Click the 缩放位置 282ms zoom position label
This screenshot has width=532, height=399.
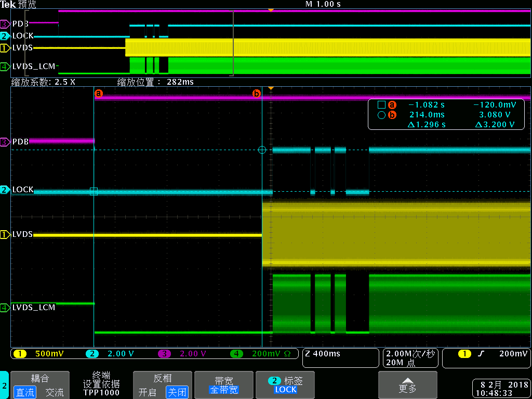click(155, 82)
